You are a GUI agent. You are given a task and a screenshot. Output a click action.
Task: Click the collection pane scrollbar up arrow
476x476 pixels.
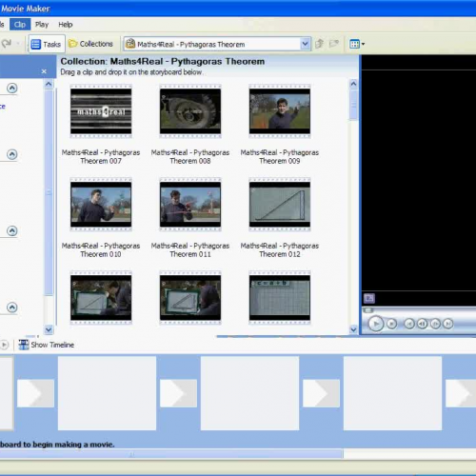[353, 84]
